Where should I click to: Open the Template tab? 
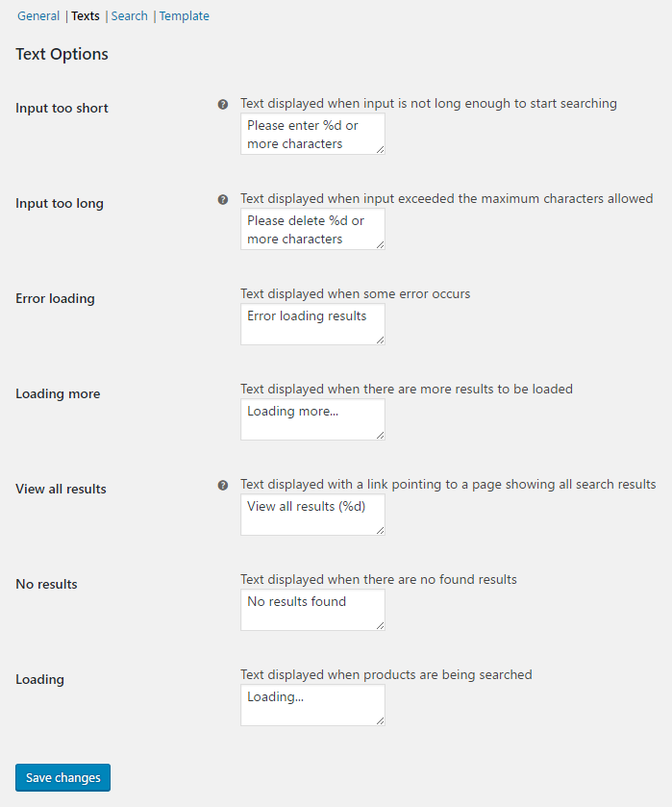(185, 16)
